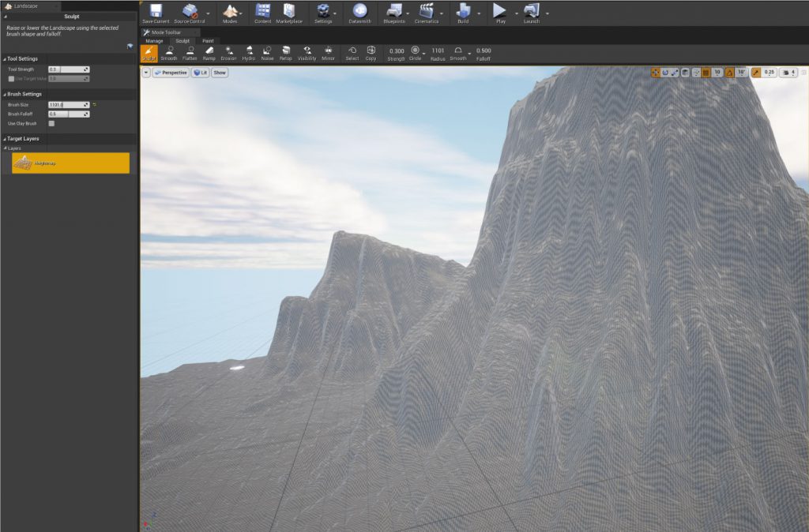
Task: Activate the Hydro erosion tool
Action: [x=248, y=52]
